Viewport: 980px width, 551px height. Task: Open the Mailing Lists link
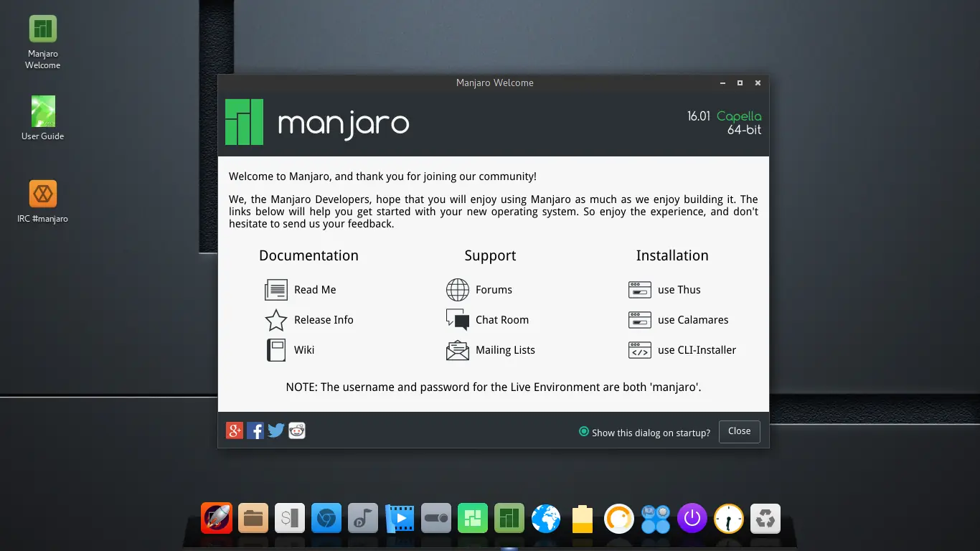coord(505,350)
